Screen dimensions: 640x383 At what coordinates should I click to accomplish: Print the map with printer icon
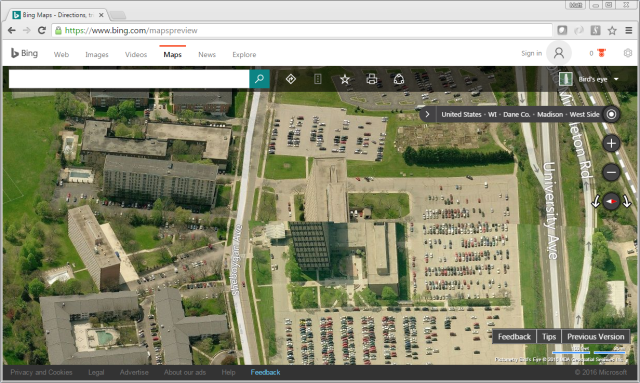pos(371,79)
